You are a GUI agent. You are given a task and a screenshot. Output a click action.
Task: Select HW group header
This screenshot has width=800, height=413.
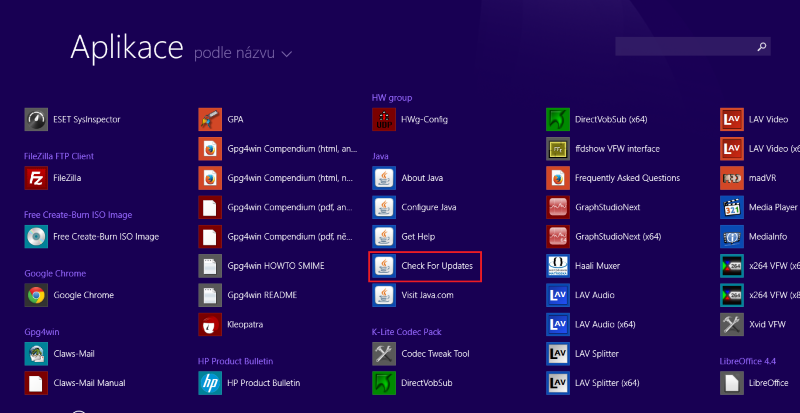coord(392,98)
